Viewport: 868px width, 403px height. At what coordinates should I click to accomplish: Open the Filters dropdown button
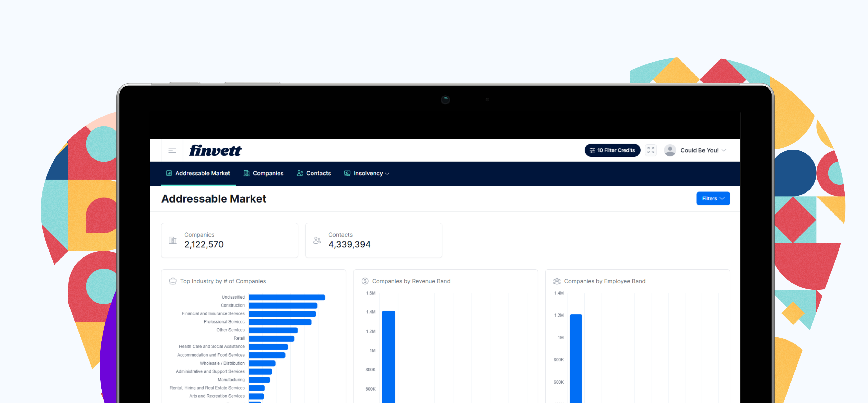(x=713, y=198)
